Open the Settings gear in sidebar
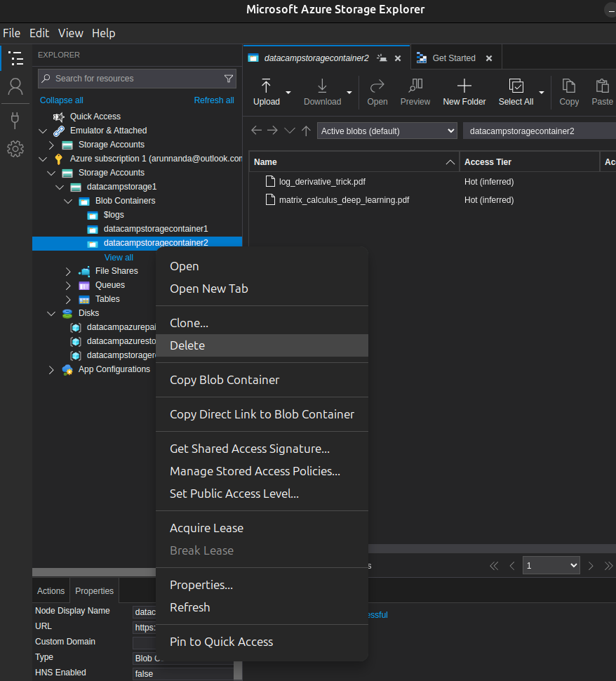Image resolution: width=616 pixels, height=681 pixels. [x=15, y=149]
